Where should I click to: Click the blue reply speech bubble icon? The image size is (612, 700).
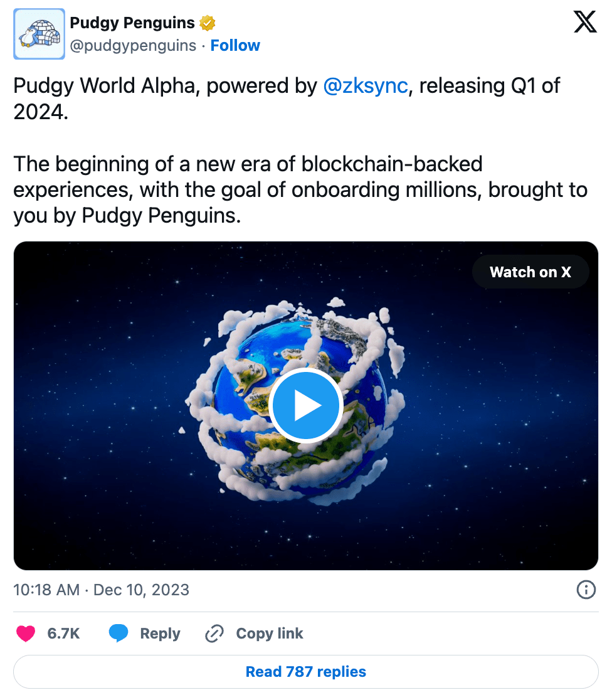pos(119,634)
